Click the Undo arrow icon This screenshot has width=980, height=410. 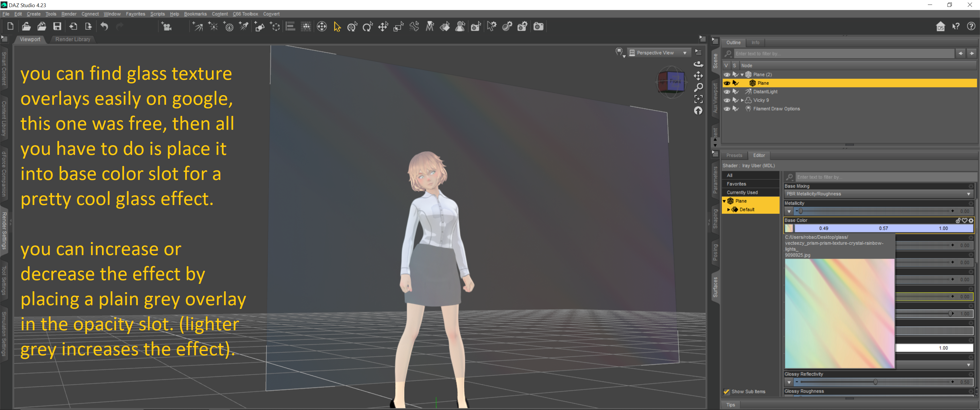pyautogui.click(x=104, y=26)
